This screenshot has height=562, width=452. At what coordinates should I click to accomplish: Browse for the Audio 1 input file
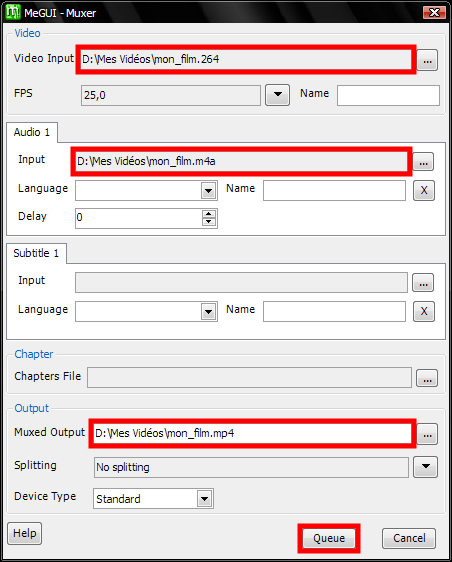click(x=423, y=162)
